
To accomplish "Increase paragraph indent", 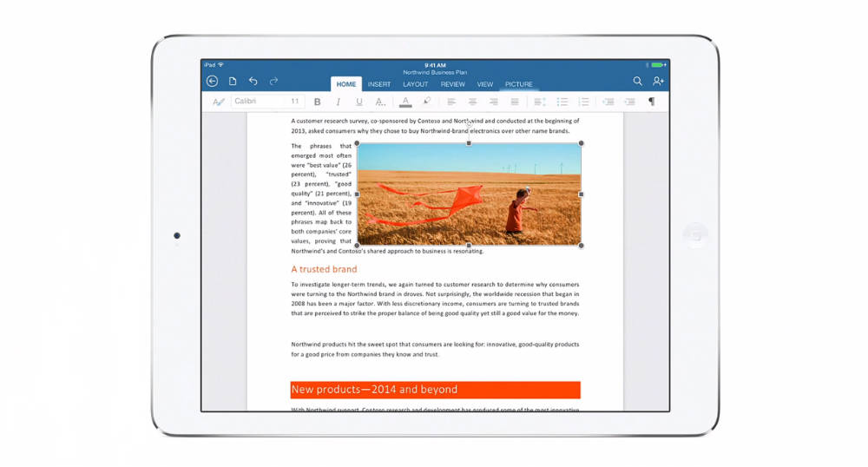I will 629,102.
